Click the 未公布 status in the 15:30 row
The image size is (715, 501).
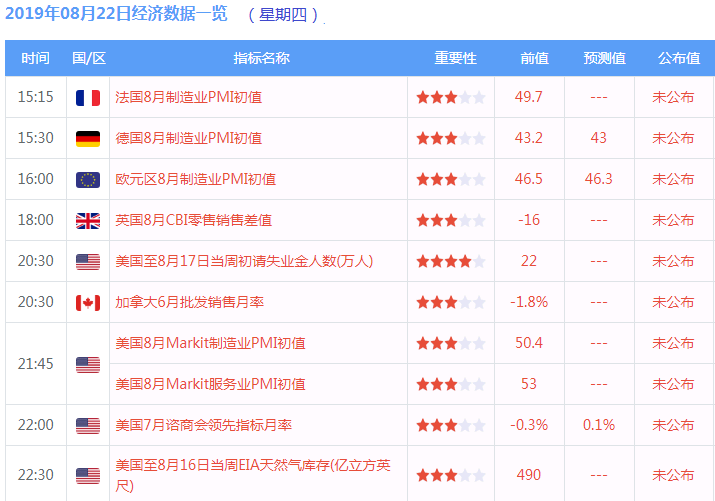[x=673, y=138]
